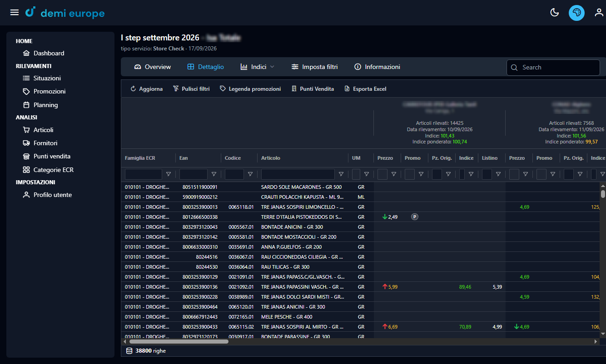Open filter menu for UM column
The height and width of the screenshot is (364, 606).
tap(367, 174)
